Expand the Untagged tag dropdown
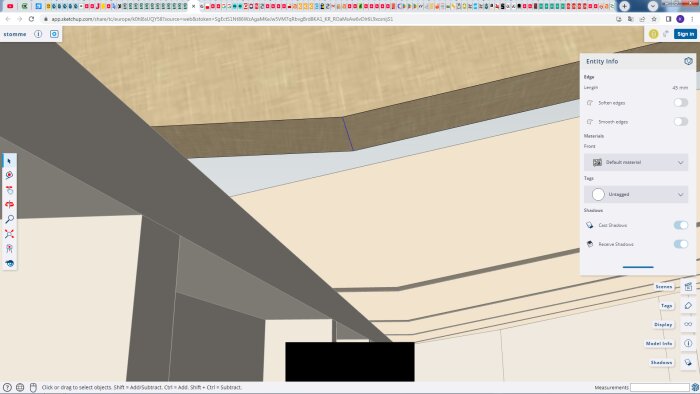Viewport: 700px width, 394px height. (636, 195)
